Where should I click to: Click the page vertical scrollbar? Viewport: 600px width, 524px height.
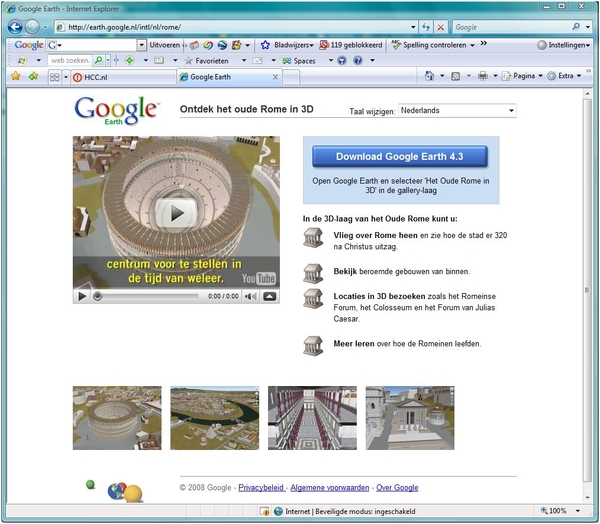click(587, 290)
